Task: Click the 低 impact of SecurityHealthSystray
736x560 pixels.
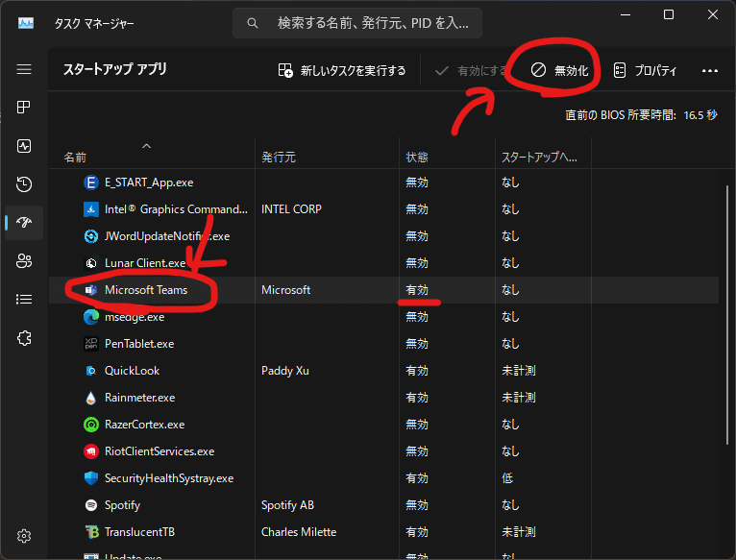Action: 507,478
